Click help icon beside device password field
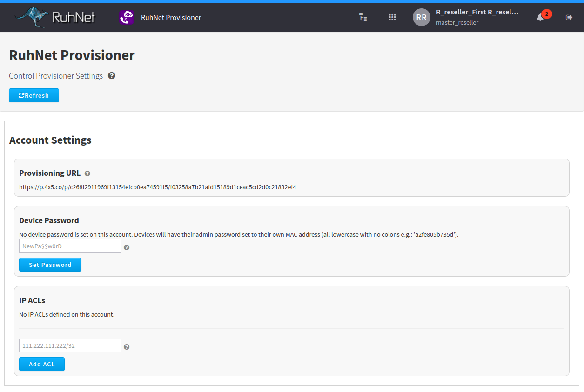 coord(127,247)
